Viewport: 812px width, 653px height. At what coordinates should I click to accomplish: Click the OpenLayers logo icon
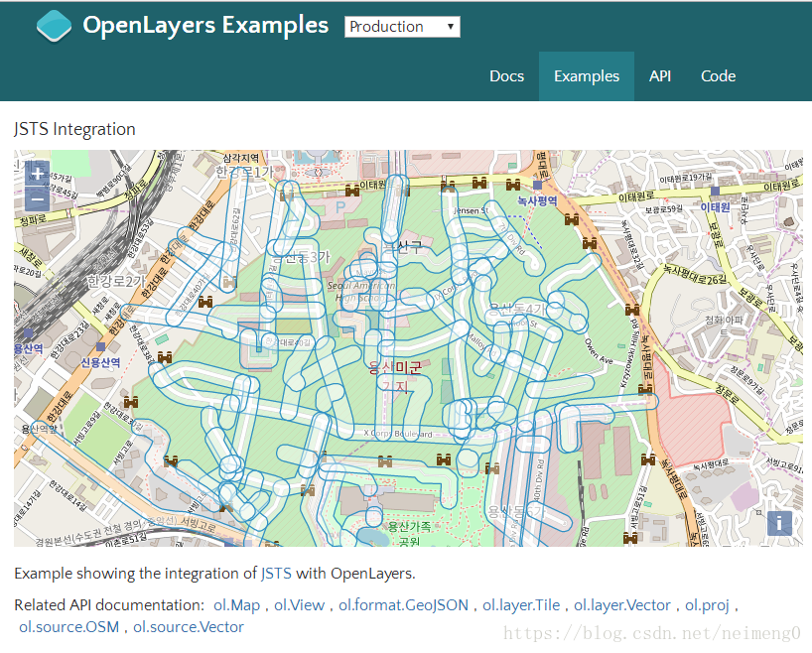54,26
